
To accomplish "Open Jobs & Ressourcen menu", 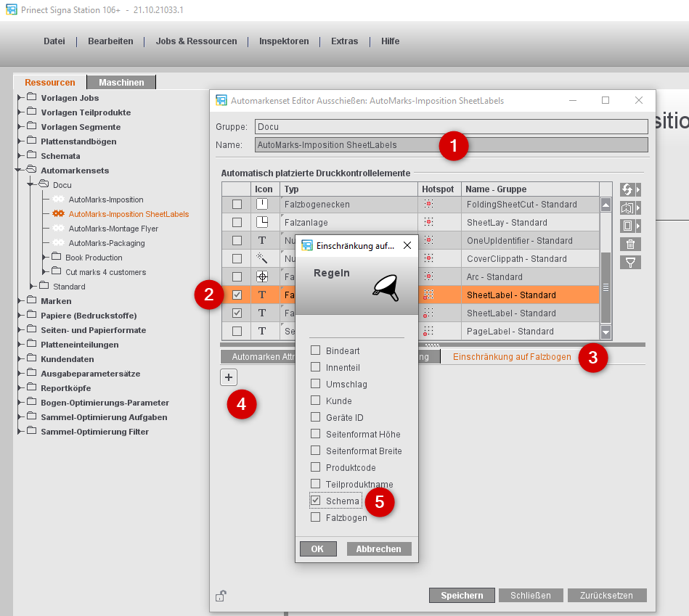I will click(x=197, y=41).
